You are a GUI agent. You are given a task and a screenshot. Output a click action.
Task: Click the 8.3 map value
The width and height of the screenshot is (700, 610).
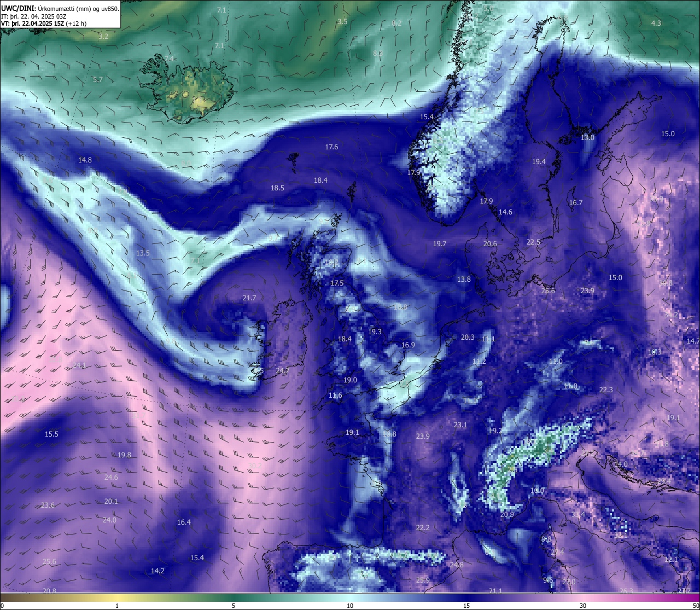[x=378, y=53]
